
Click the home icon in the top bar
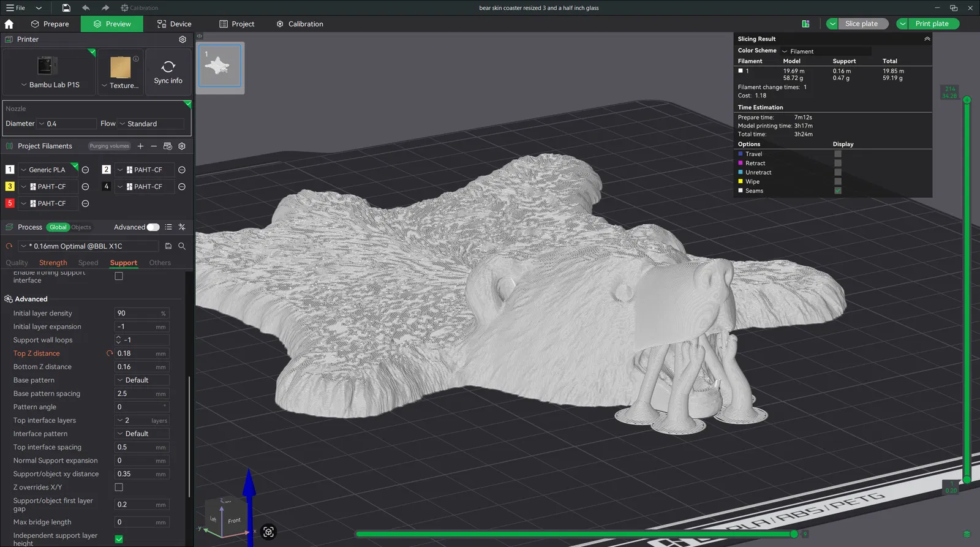point(9,24)
